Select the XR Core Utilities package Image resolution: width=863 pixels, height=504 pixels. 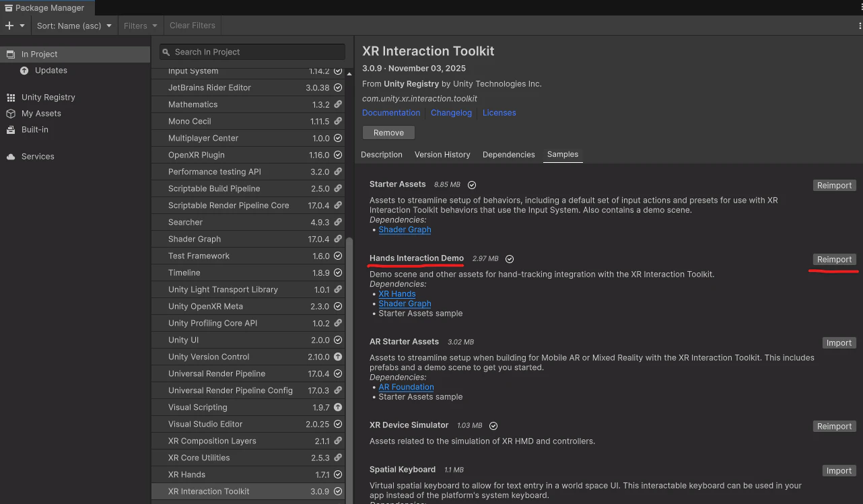click(248, 458)
